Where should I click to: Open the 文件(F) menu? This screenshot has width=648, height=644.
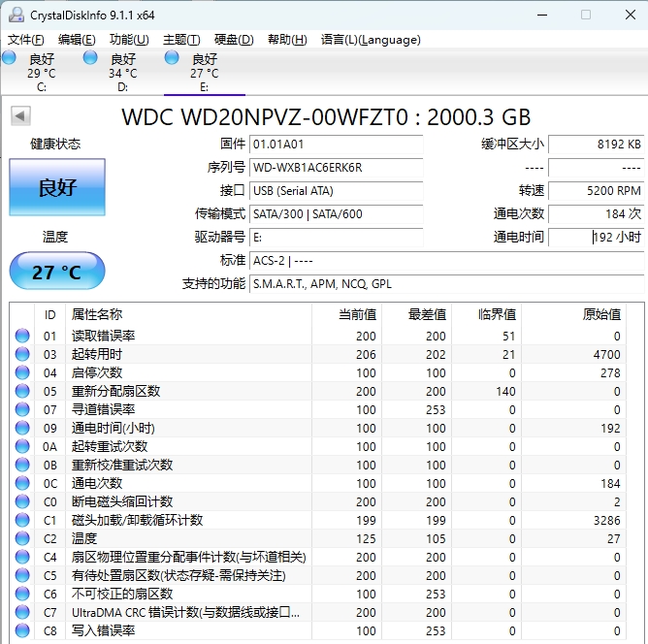[25, 40]
